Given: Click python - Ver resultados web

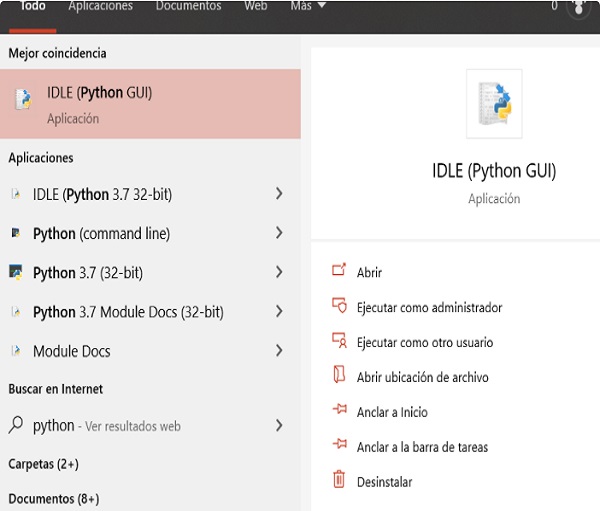Looking at the screenshot, I should pos(150,425).
